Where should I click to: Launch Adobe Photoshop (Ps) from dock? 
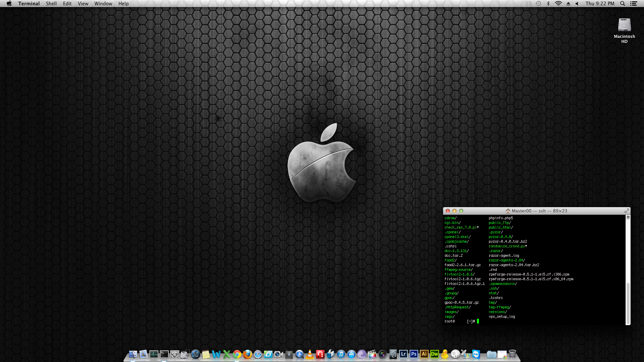tap(414, 354)
